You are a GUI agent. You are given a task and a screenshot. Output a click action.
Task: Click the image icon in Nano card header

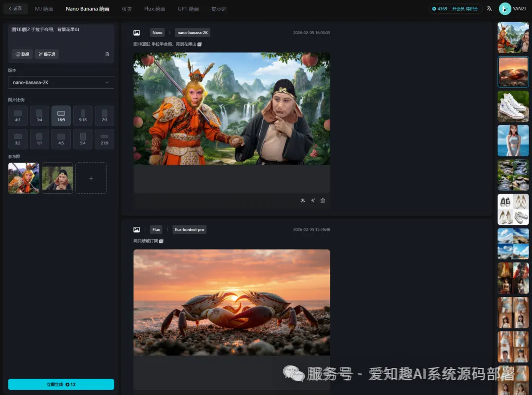click(x=136, y=33)
